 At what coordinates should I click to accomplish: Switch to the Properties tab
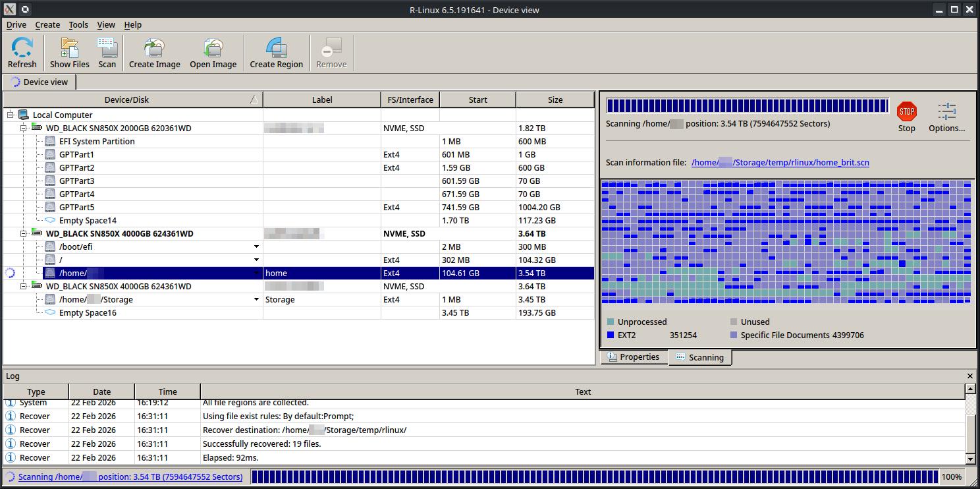[x=634, y=357]
